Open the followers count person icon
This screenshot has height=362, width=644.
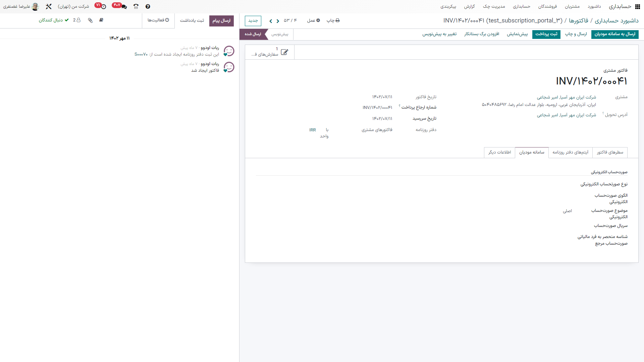coord(77,20)
